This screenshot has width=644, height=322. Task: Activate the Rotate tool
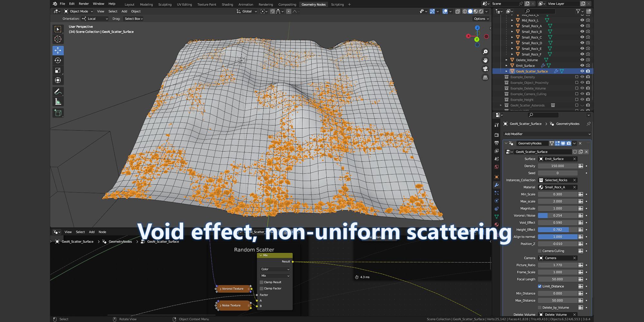pos(58,61)
